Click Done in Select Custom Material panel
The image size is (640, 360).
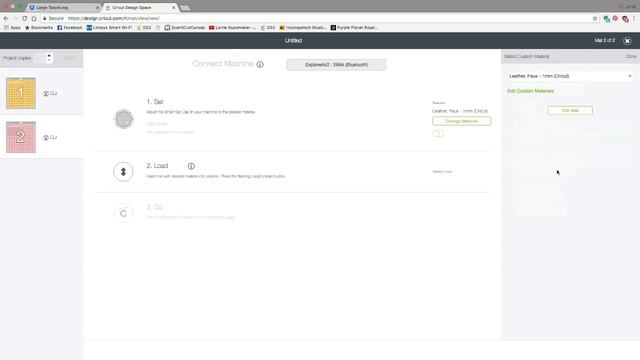coord(631,56)
